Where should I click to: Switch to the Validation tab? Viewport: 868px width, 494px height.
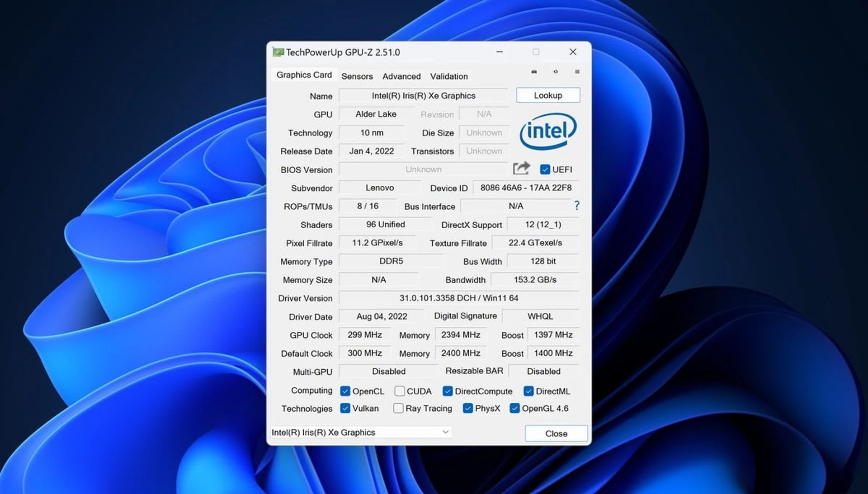click(x=449, y=76)
